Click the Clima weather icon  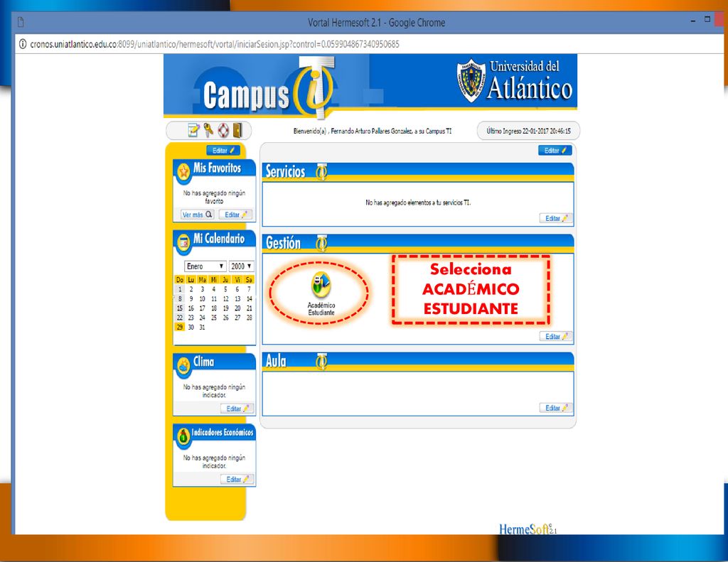coord(184,366)
